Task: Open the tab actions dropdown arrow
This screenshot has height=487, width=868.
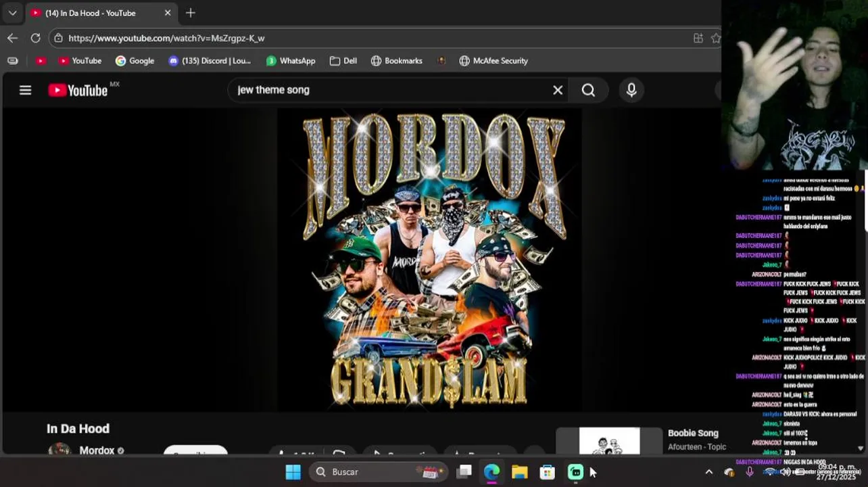Action: pyautogui.click(x=12, y=13)
